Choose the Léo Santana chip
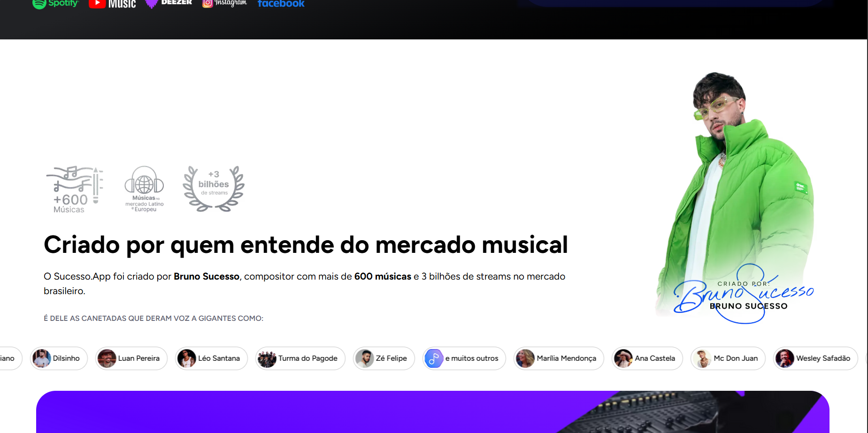 (211, 358)
